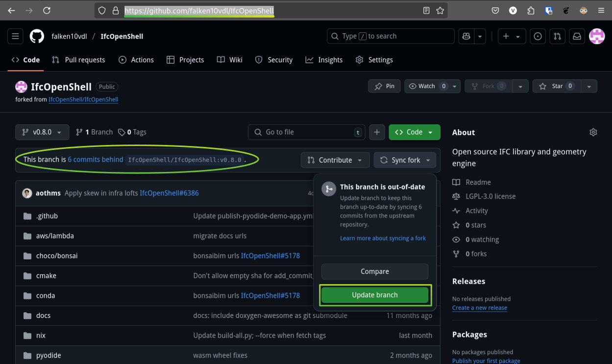
Task: Open the .github folder
Action: click(47, 216)
